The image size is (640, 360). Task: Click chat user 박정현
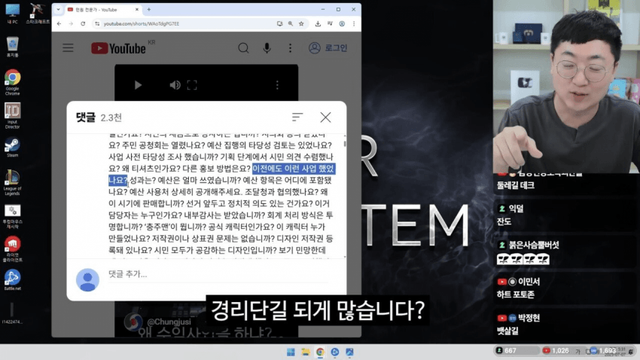529,318
